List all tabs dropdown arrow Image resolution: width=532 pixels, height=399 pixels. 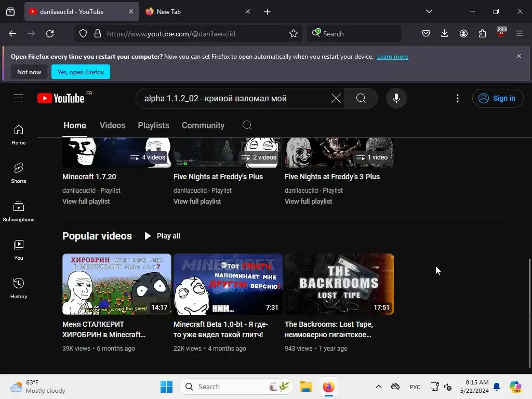(429, 11)
